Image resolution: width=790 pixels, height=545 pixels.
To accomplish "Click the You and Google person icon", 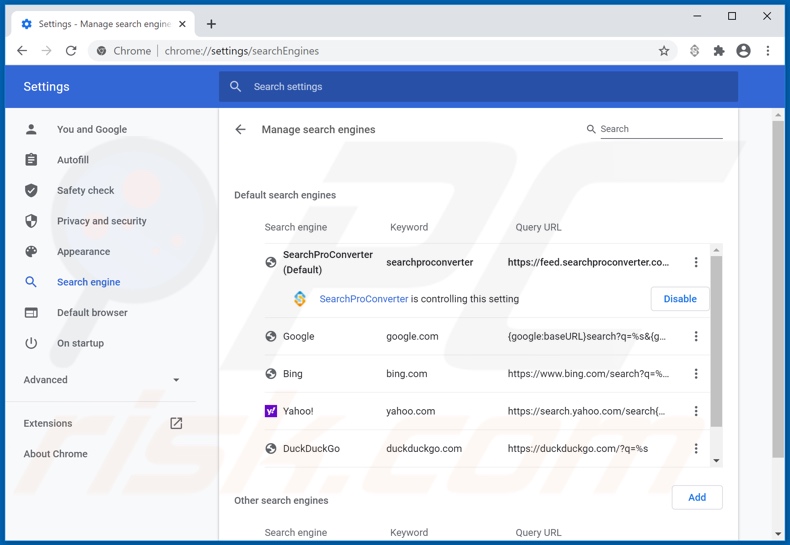I will click(31, 129).
